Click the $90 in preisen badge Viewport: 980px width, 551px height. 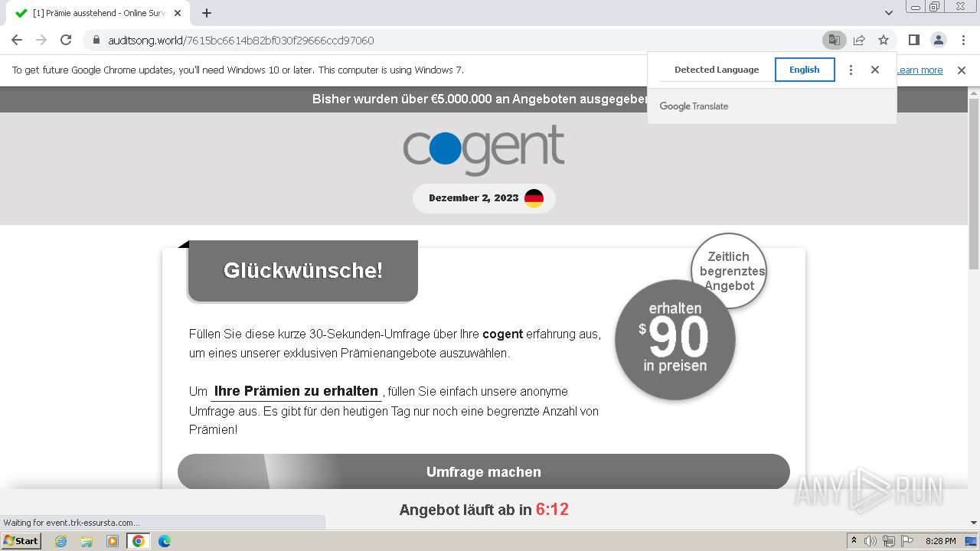point(675,340)
